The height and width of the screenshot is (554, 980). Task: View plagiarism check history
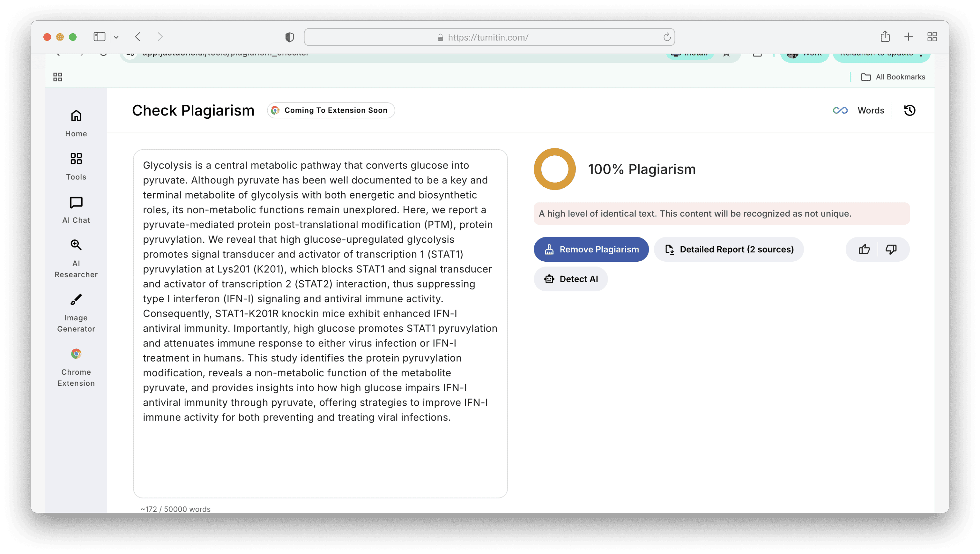[909, 110]
